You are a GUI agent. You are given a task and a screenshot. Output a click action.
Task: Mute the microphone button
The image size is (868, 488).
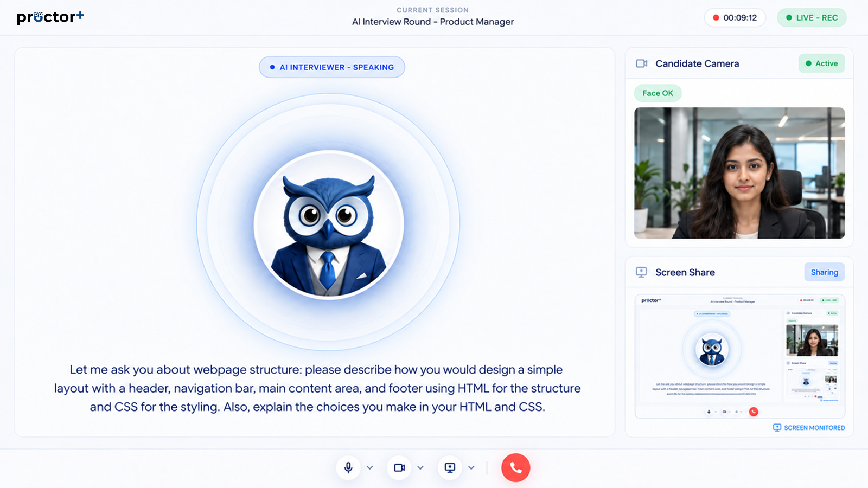click(x=348, y=467)
